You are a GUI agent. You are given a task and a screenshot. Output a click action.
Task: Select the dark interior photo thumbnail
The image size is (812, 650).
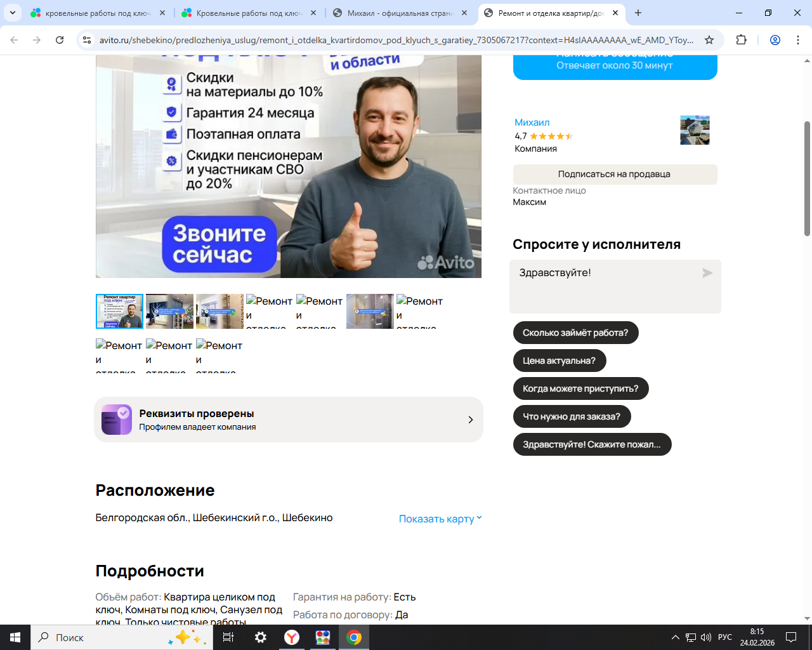click(169, 311)
